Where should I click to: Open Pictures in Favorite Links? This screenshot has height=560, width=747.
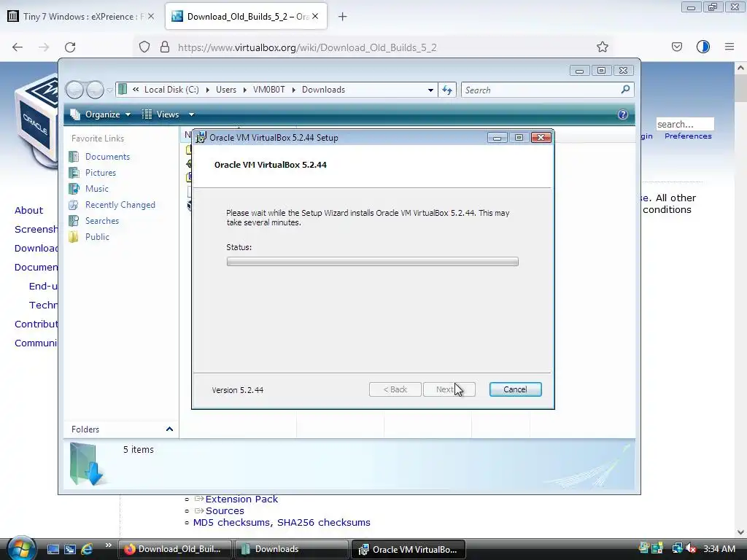(100, 173)
